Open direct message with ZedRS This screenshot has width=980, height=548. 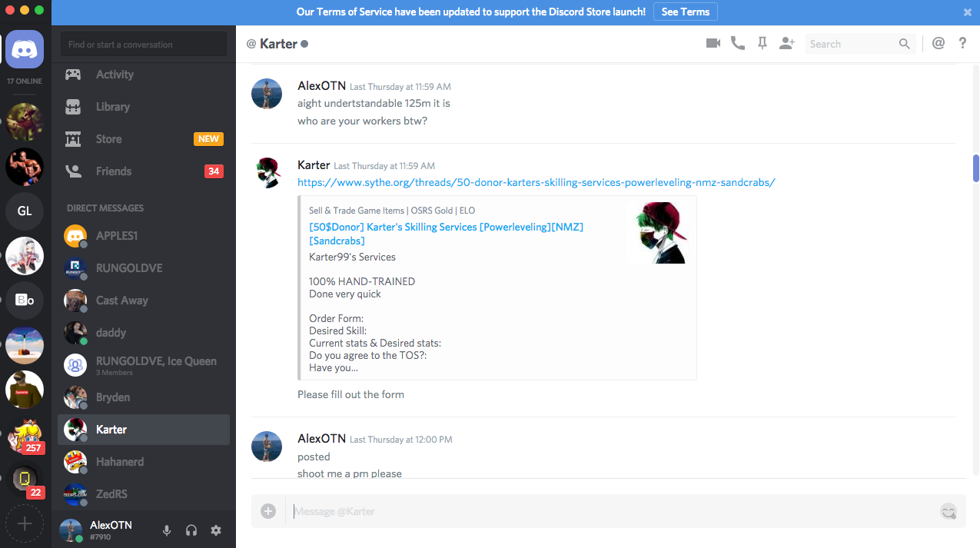point(144,494)
